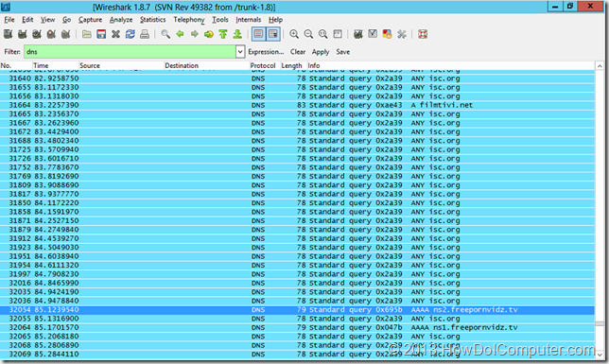Viewport: 609px width, 364px height.
Task: Open the Capture menu
Action: [x=90, y=20]
